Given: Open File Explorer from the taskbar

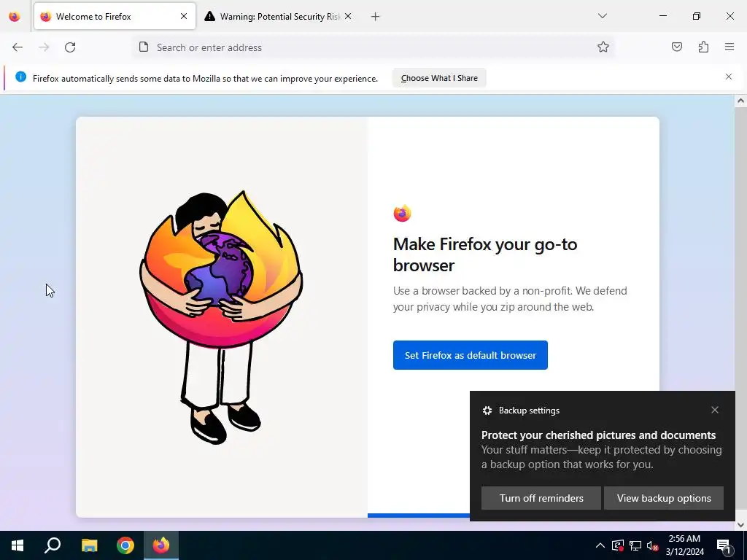Looking at the screenshot, I should (89, 545).
